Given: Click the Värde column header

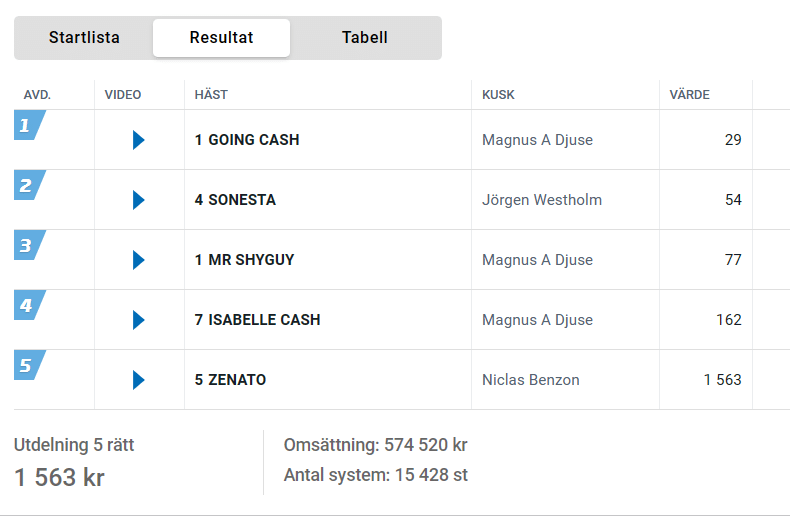Looking at the screenshot, I should [690, 95].
